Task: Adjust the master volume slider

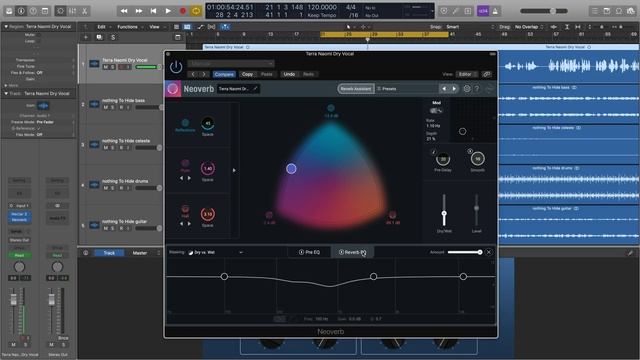Action: [x=544, y=11]
